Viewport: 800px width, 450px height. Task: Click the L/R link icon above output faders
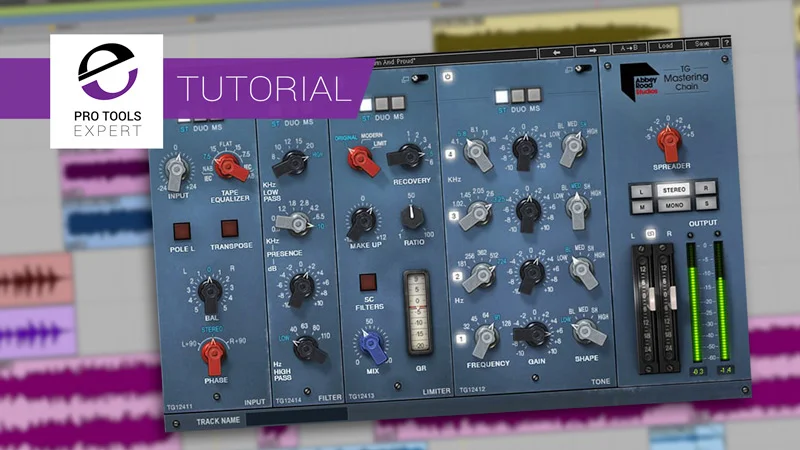pos(651,234)
